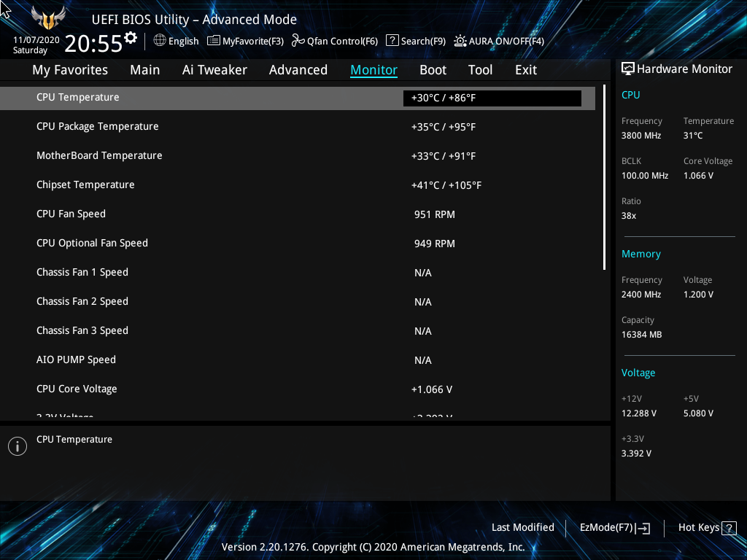This screenshot has width=747, height=560.
Task: Click the Hot Keys question mark icon
Action: (729, 528)
